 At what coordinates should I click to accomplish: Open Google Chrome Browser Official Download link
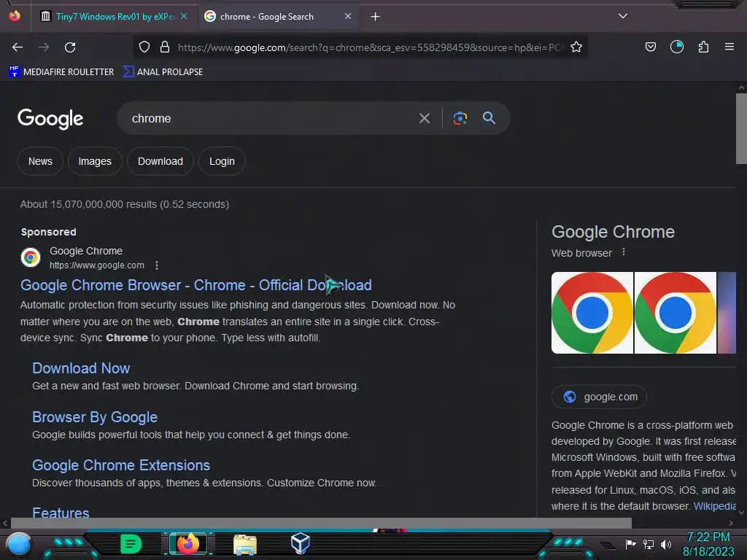pyautogui.click(x=196, y=285)
